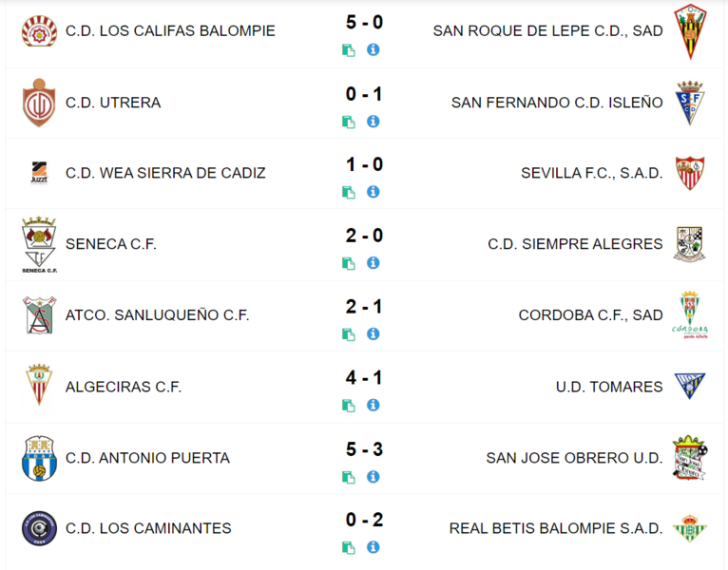Open SAN FERNANDO C.D. ISLEÑO team link
This screenshot has width=728, height=570.
click(557, 103)
